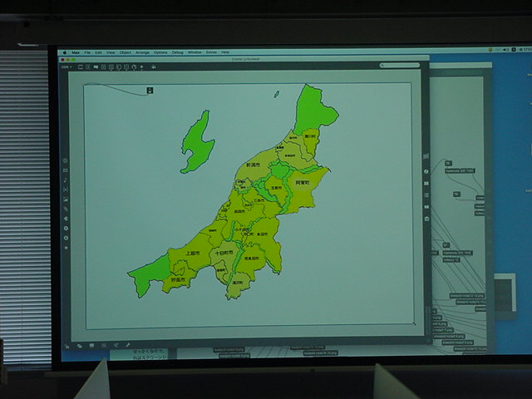The width and height of the screenshot is (532, 399).
Task: Click the clock-like icon above the star icon
Action: [x=66, y=238]
